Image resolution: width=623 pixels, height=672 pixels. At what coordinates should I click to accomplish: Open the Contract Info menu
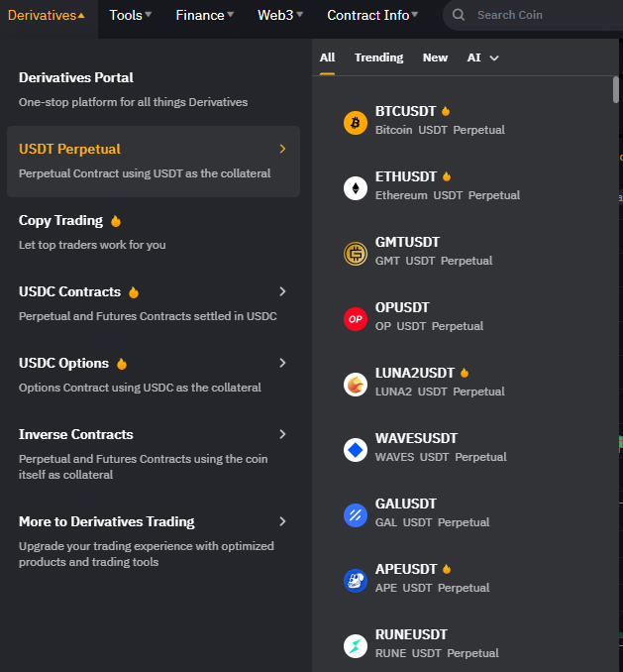(x=372, y=16)
